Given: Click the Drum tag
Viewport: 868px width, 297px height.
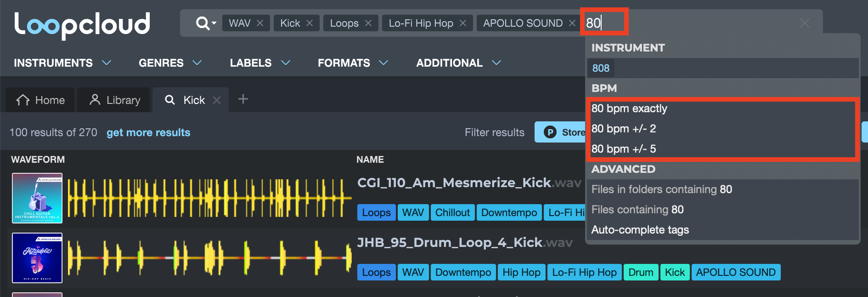Looking at the screenshot, I should [x=641, y=272].
